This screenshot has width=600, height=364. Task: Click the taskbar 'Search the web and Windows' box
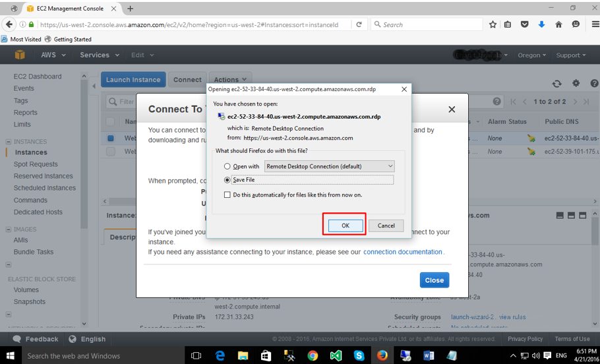104,356
